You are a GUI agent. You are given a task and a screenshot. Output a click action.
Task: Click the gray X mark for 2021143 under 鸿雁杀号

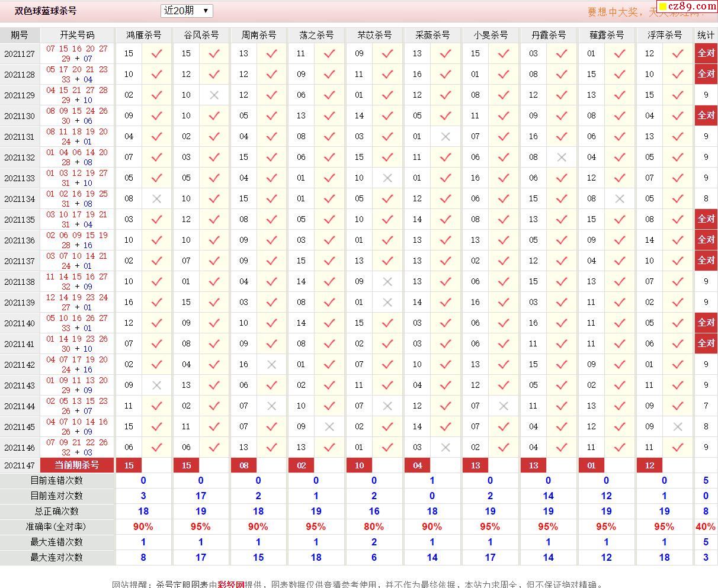click(x=156, y=385)
